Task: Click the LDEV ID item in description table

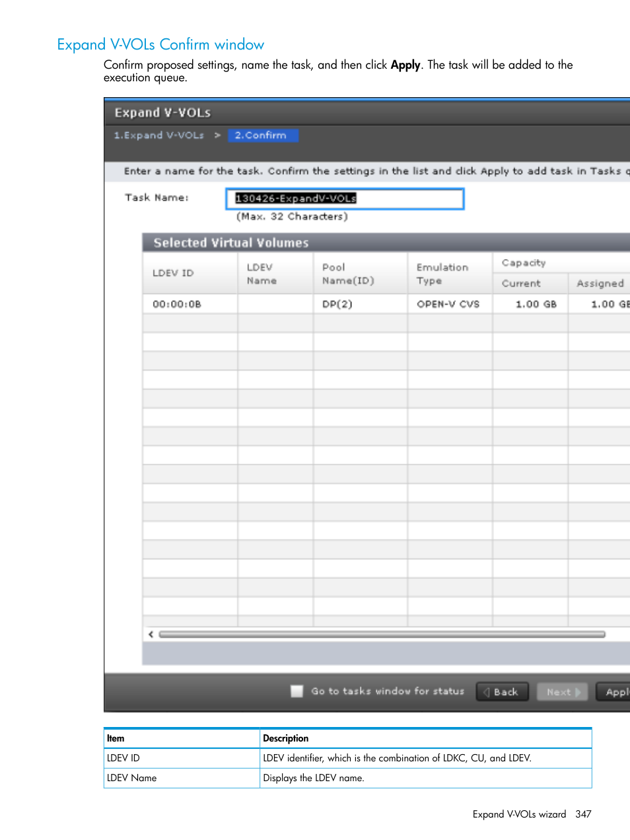Action: [123, 758]
